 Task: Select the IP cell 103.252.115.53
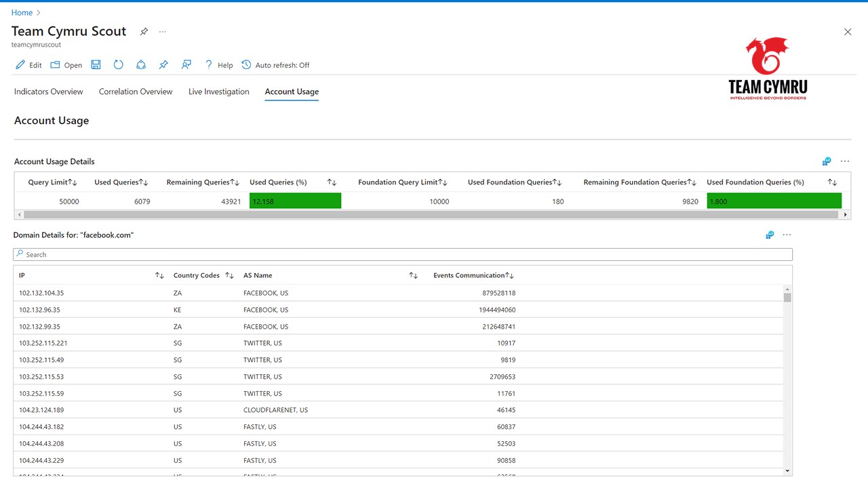click(x=41, y=377)
